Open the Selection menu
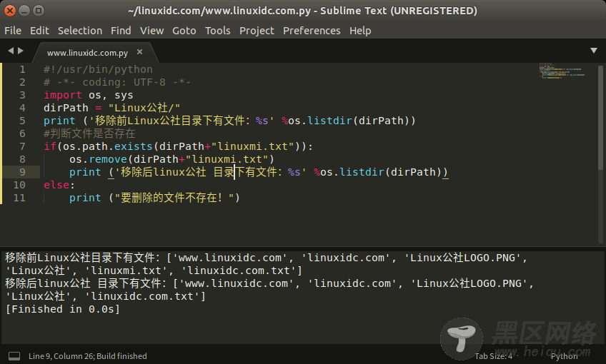The width and height of the screenshot is (606, 364). [80, 31]
